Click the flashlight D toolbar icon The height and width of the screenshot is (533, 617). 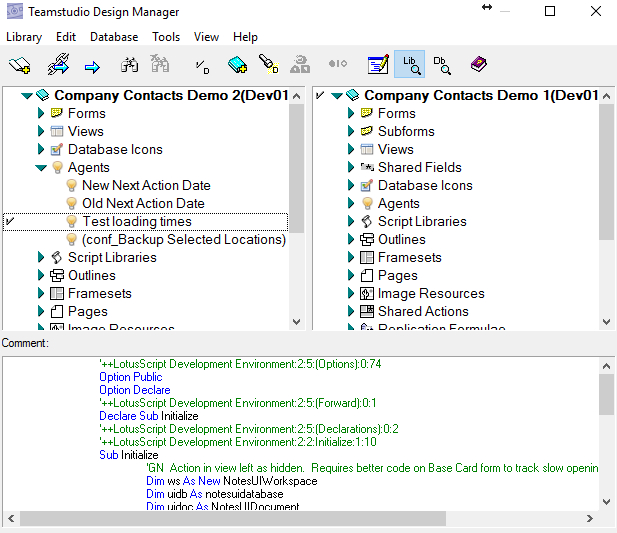pyautogui.click(x=268, y=64)
